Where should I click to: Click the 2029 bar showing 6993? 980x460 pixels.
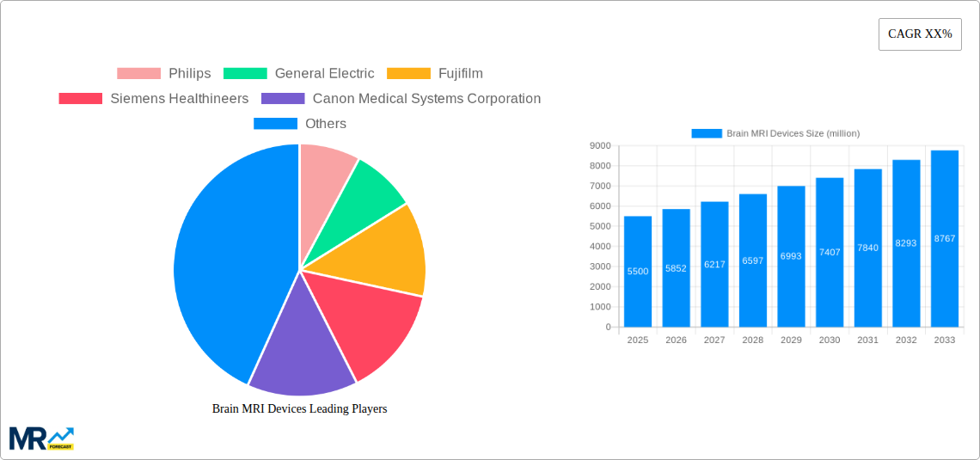point(791,256)
